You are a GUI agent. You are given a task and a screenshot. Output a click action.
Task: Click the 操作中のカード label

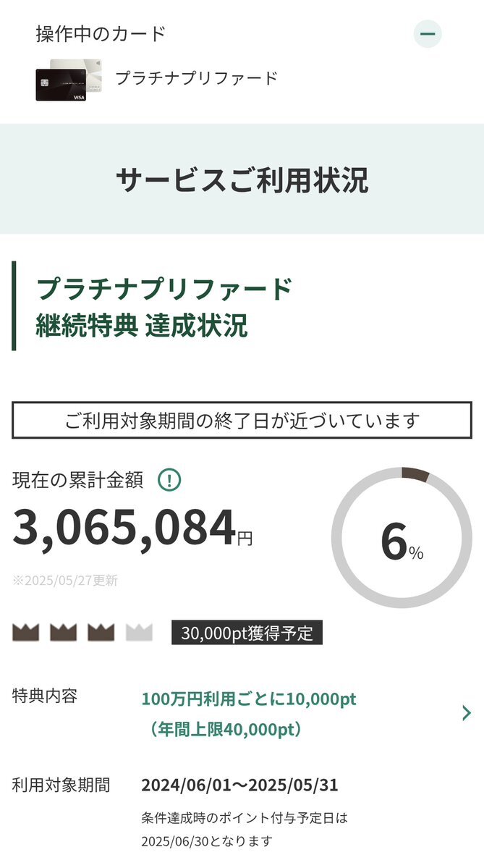101,34
